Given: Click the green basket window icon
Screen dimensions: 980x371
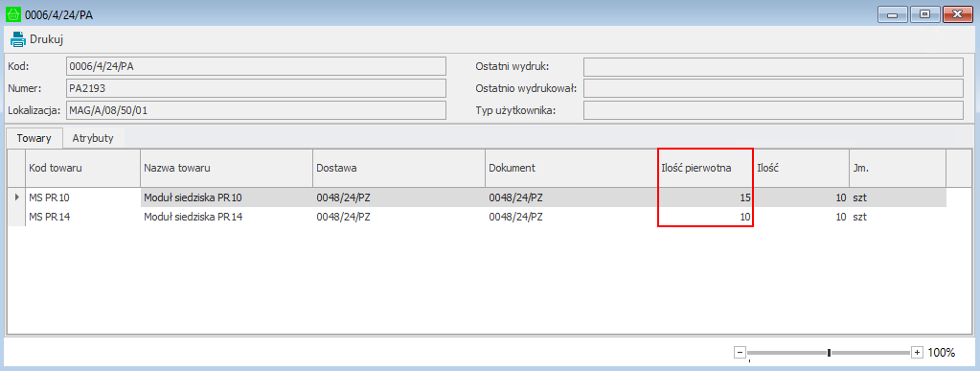Looking at the screenshot, I should pyautogui.click(x=13, y=13).
